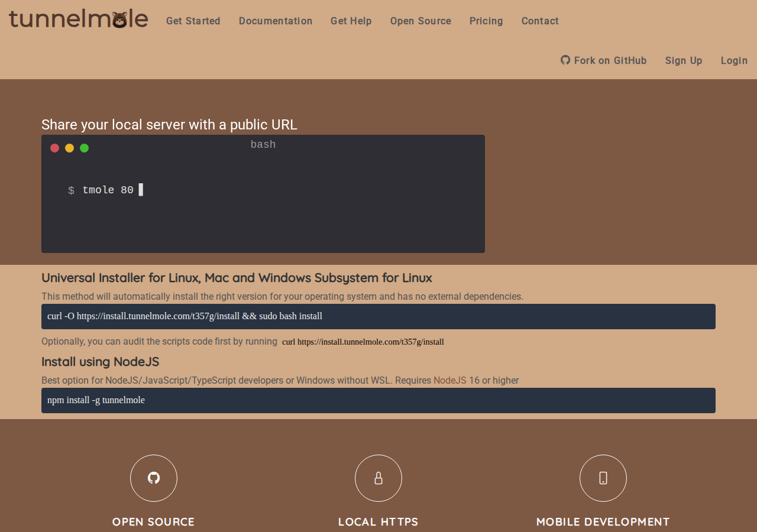Viewport: 757px width, 532px height.
Task: Click the OPEN SOURCE feature title
Action: coord(154,522)
